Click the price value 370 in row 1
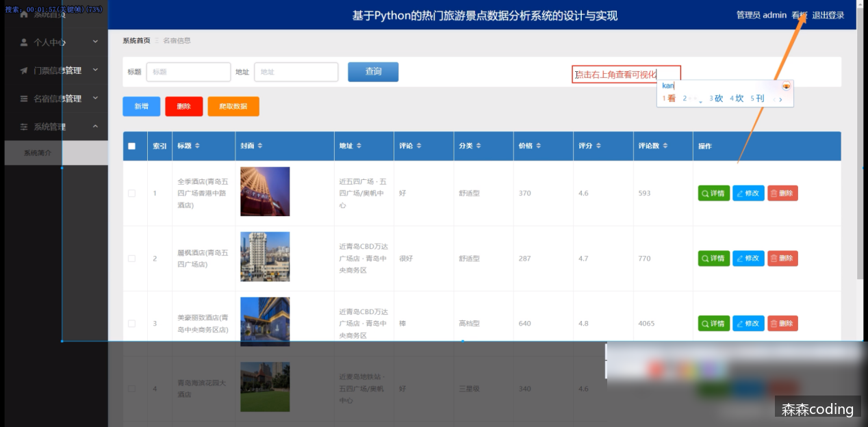Image resolution: width=868 pixels, height=427 pixels. point(525,194)
